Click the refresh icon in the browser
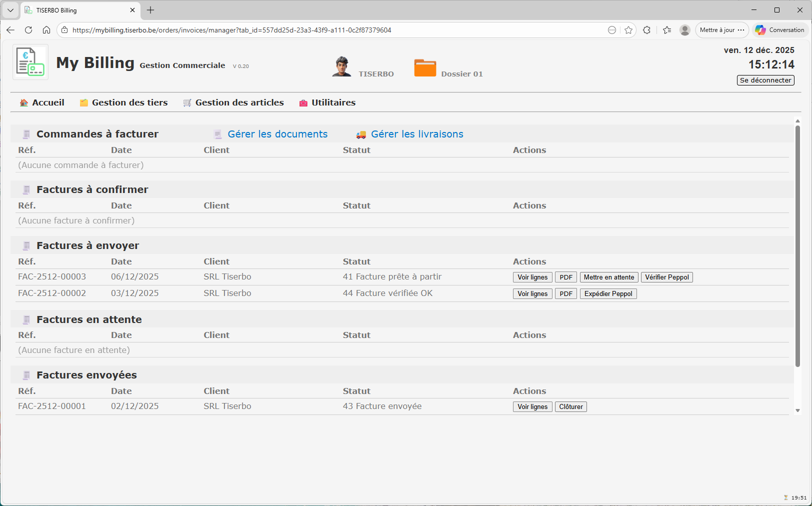812x506 pixels. [28, 30]
